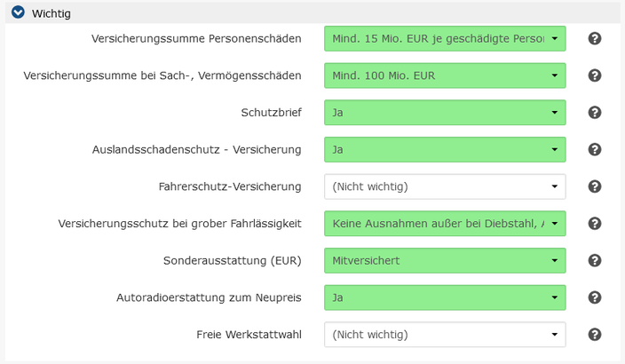625x364 pixels.
Task: Open Fahrerschutz-Versicherung (Nicht wichtig) dropdown
Action: tap(445, 186)
